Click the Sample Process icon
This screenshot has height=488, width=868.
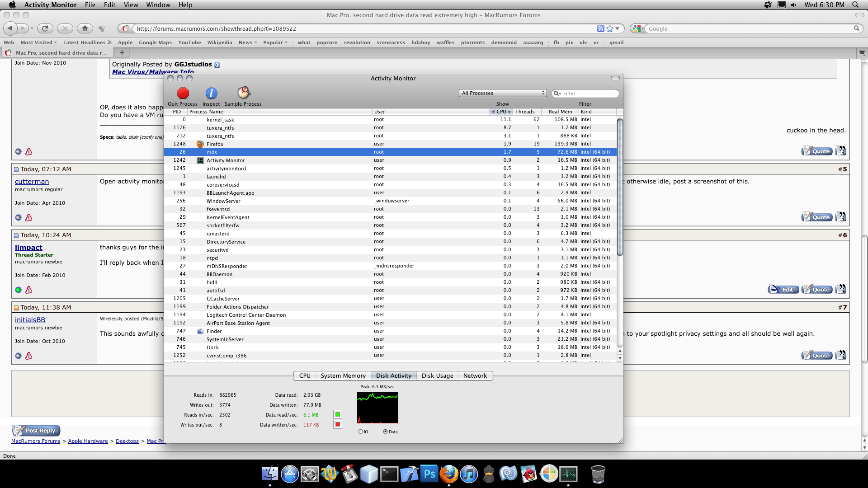click(244, 93)
